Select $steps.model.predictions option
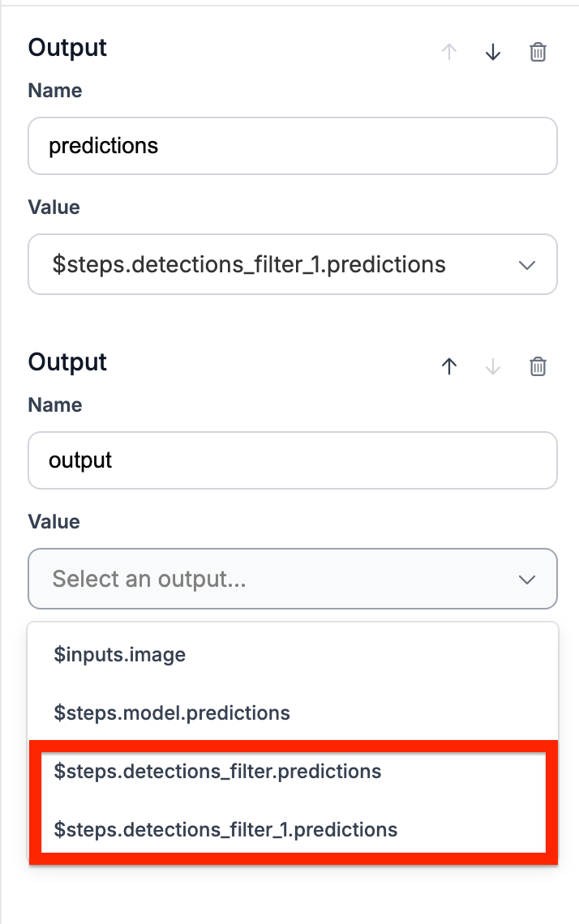Viewport: 579px width, 924px height. tap(172, 713)
